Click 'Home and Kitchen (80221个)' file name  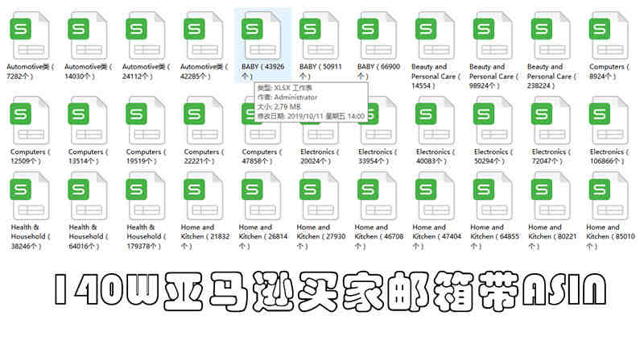pyautogui.click(x=552, y=237)
